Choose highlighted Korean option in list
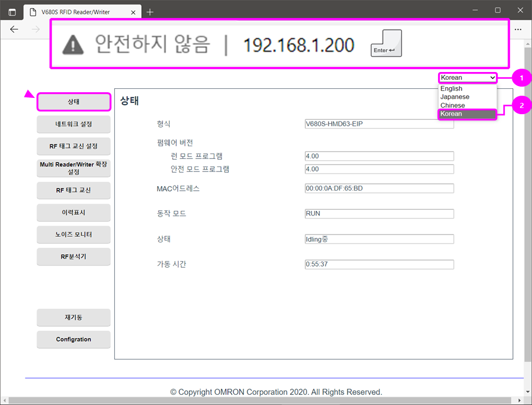 click(x=467, y=114)
